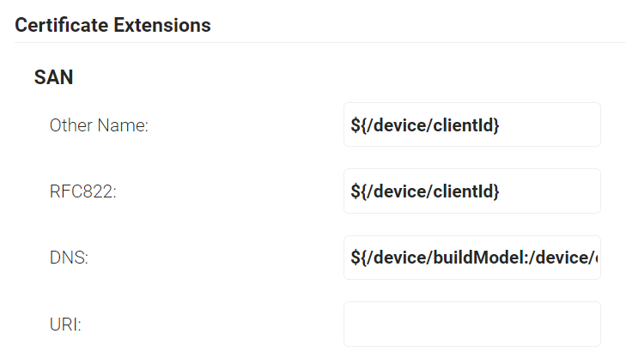This screenshot has height=364, width=626.
Task: Place cursor at truncated end of DNS value
Action: click(x=596, y=258)
